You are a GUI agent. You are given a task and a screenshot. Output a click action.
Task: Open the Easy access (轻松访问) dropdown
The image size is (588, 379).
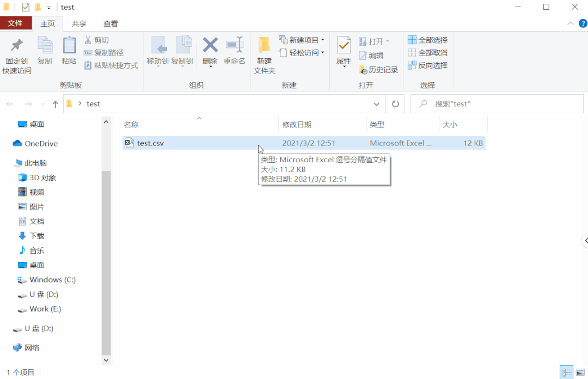click(302, 52)
